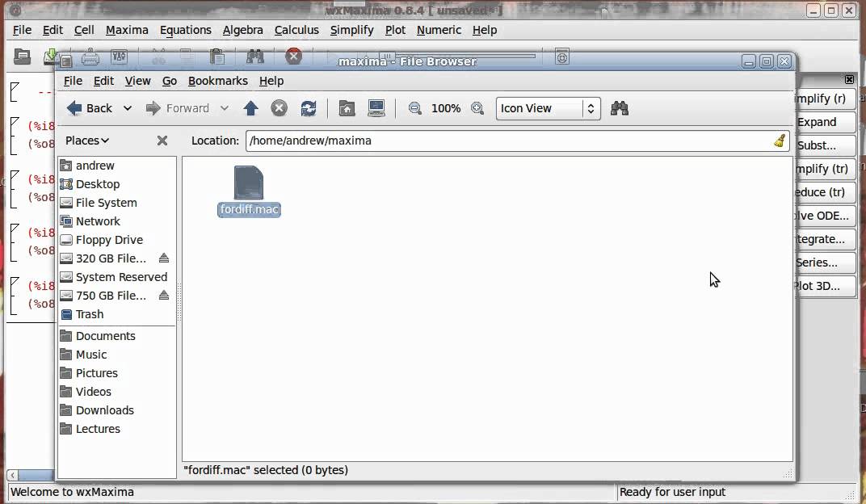The image size is (866, 504).
Task: Open the Icon View mode dropdown
Action: (x=548, y=108)
